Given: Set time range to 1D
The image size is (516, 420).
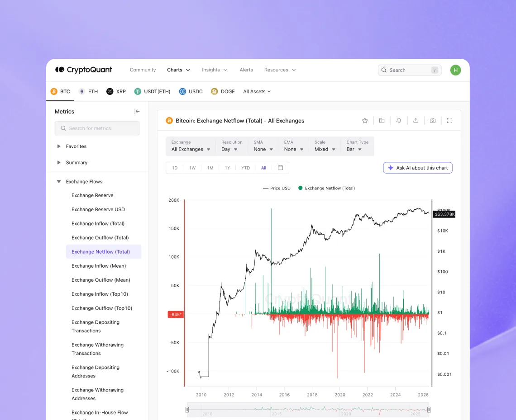Looking at the screenshot, I should pos(175,168).
